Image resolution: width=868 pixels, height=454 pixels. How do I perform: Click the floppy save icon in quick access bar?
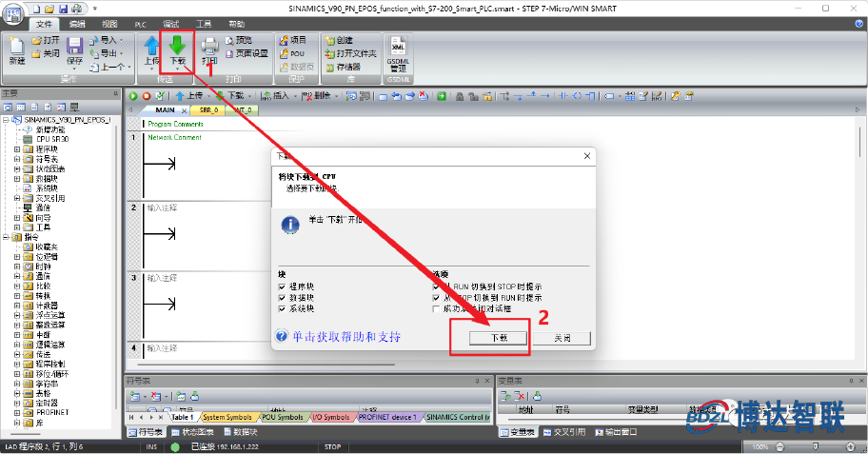tap(63, 9)
